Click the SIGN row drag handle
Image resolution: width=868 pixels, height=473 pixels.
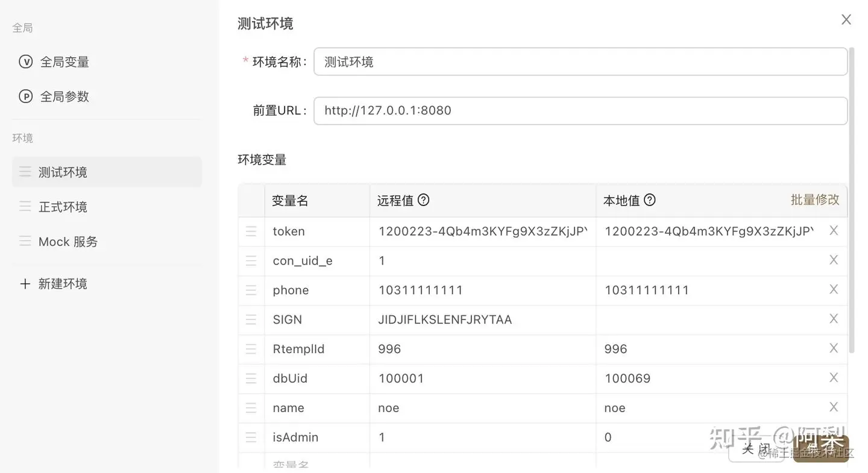click(251, 319)
